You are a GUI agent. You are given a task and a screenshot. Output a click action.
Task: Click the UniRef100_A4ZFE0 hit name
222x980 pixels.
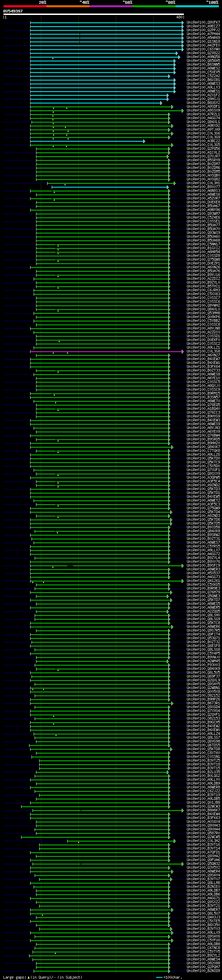[203, 46]
